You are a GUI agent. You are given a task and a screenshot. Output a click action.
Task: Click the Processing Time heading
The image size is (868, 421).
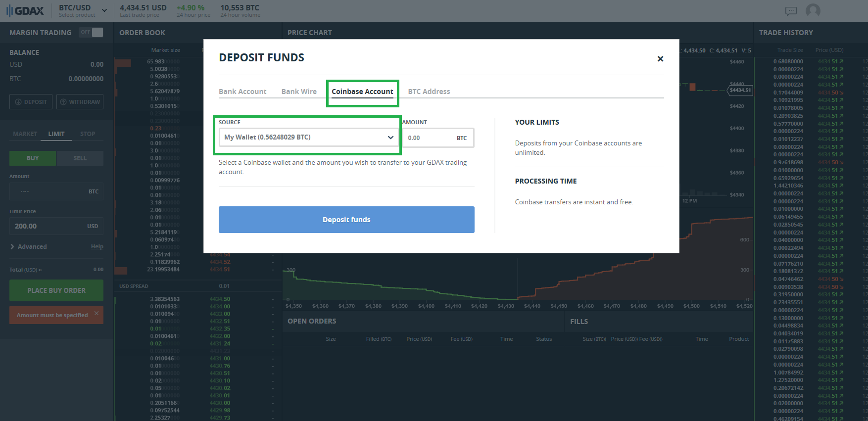click(x=546, y=181)
